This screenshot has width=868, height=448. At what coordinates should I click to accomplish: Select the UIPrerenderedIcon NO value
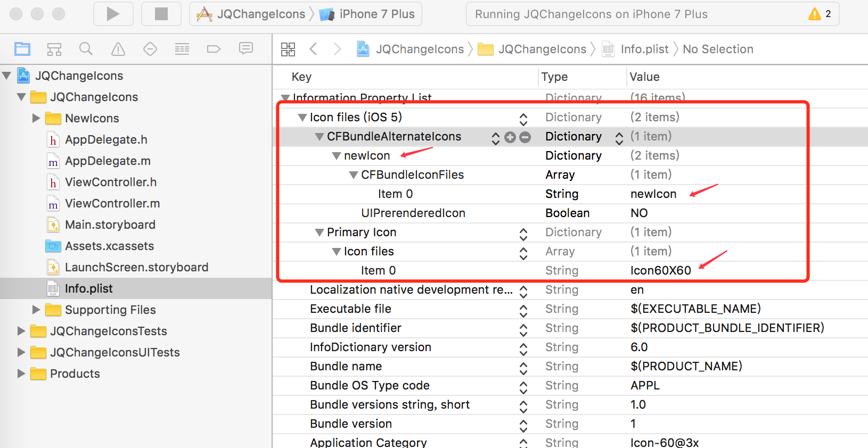639,213
